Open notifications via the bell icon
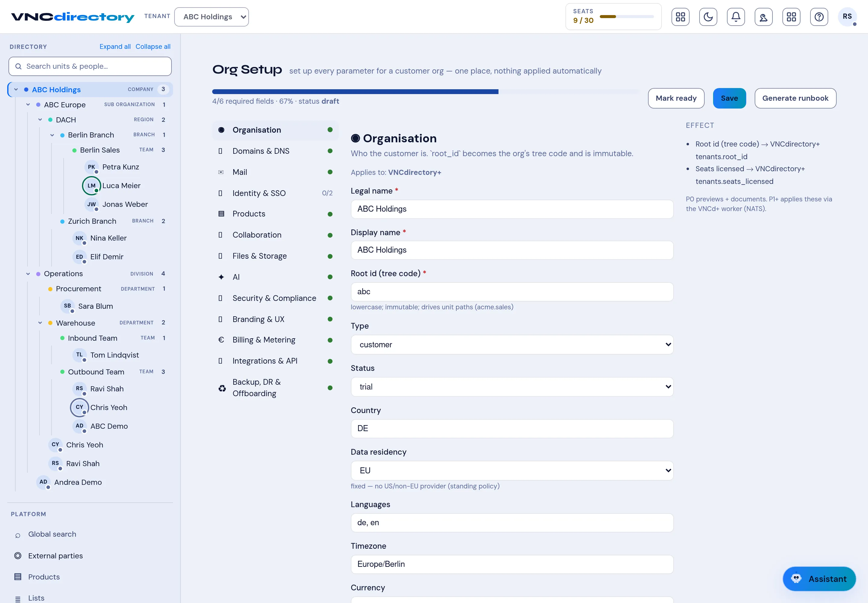This screenshot has width=868, height=603. 736,17
